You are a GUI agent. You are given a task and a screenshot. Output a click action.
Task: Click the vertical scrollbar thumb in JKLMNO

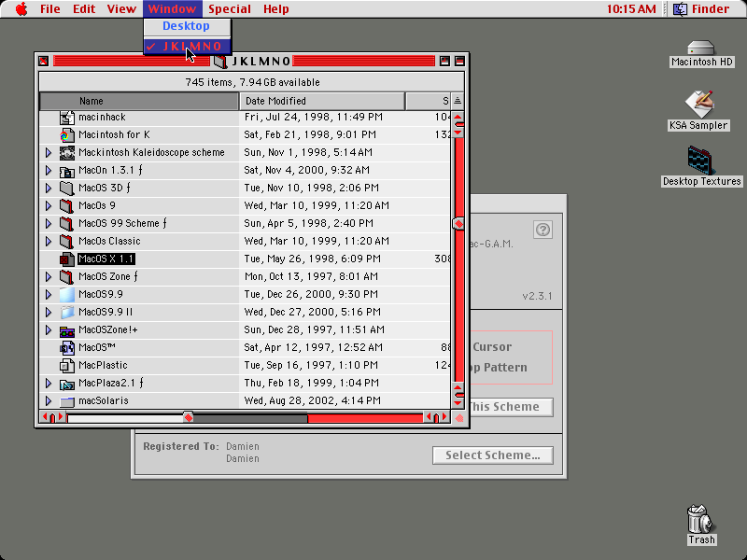458,224
